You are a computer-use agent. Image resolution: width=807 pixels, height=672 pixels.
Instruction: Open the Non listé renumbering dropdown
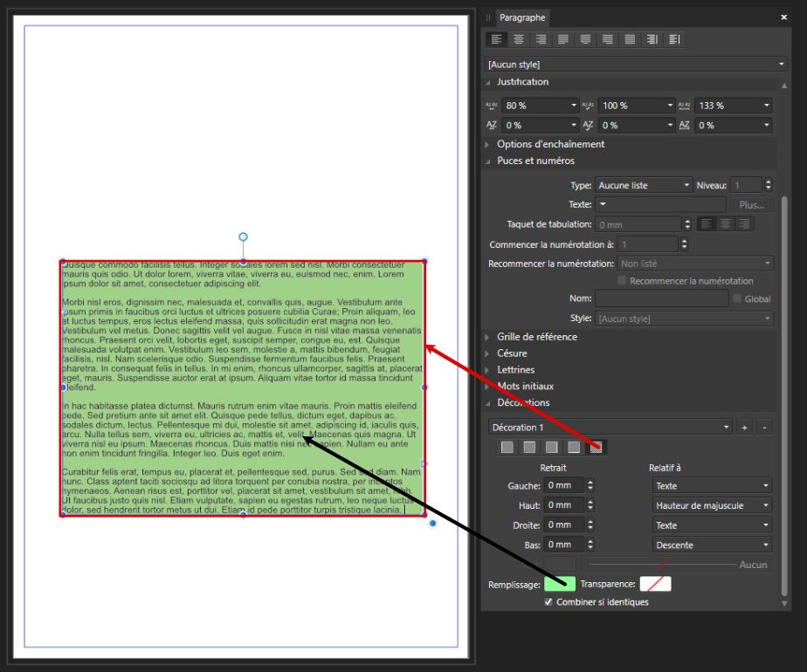[695, 264]
